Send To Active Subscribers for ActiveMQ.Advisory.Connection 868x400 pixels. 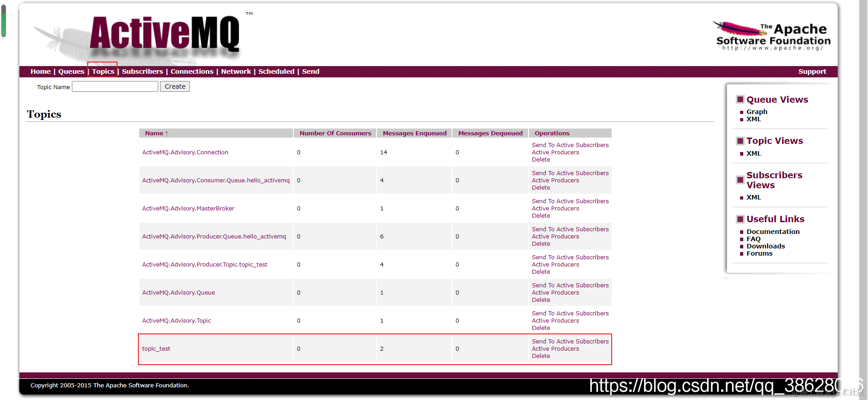570,145
